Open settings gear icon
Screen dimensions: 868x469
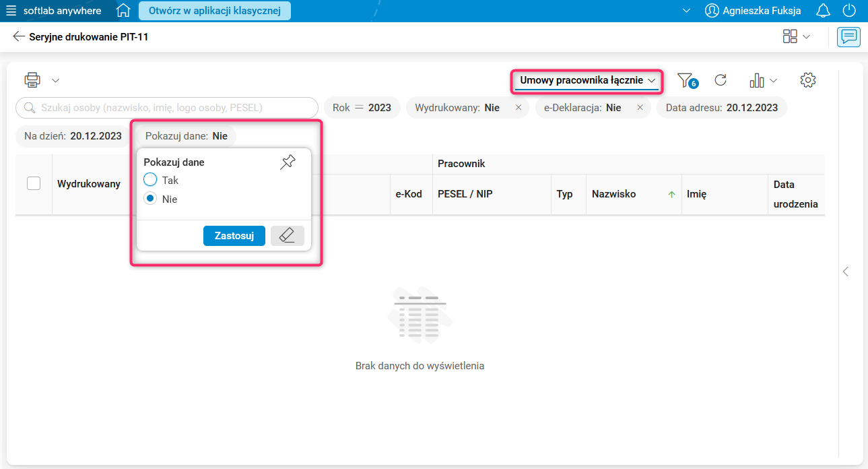point(808,80)
